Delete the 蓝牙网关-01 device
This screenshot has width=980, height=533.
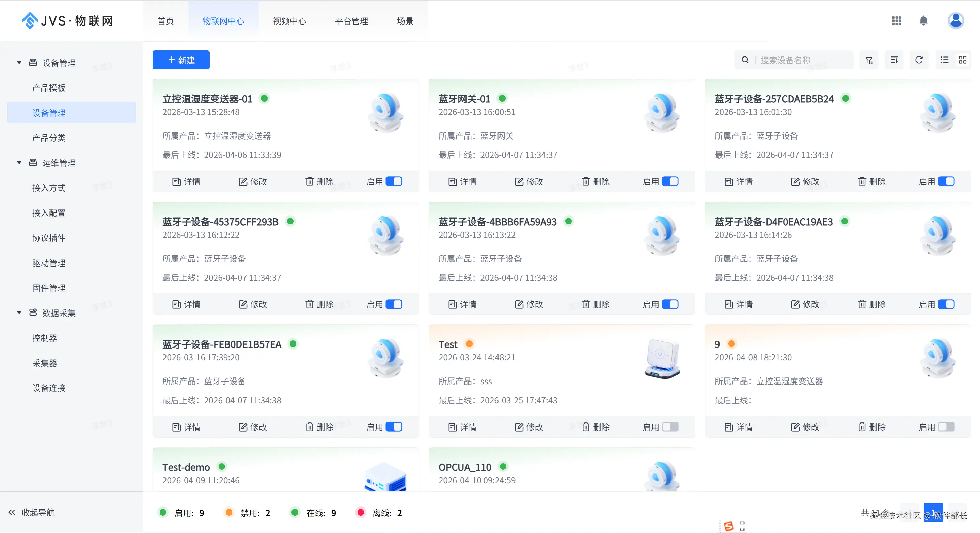[595, 182]
